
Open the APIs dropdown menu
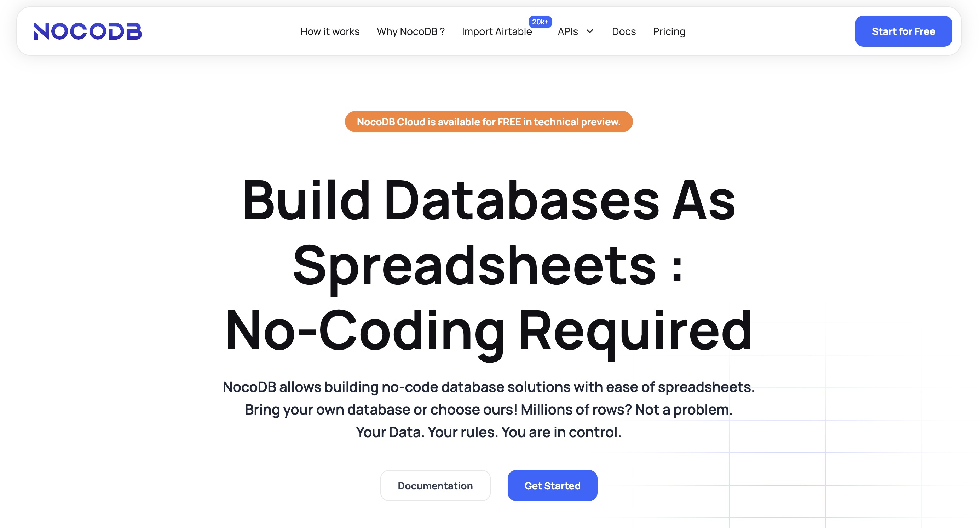pyautogui.click(x=575, y=30)
